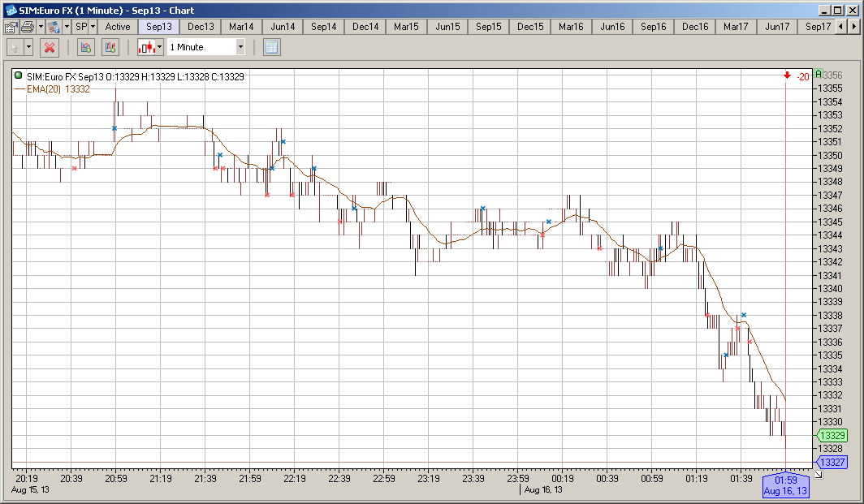Switch to the Mar14 contract tab
This screenshot has width=864, height=504.
pos(241,27)
